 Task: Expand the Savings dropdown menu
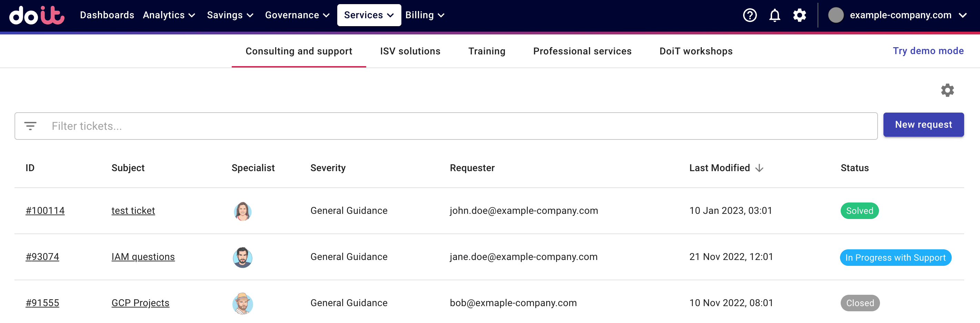point(230,15)
